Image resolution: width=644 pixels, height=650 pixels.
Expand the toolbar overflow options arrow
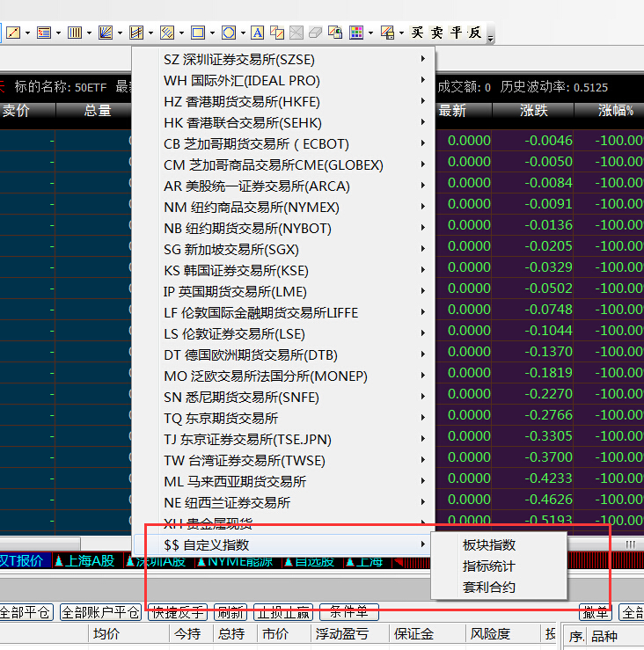point(491,35)
